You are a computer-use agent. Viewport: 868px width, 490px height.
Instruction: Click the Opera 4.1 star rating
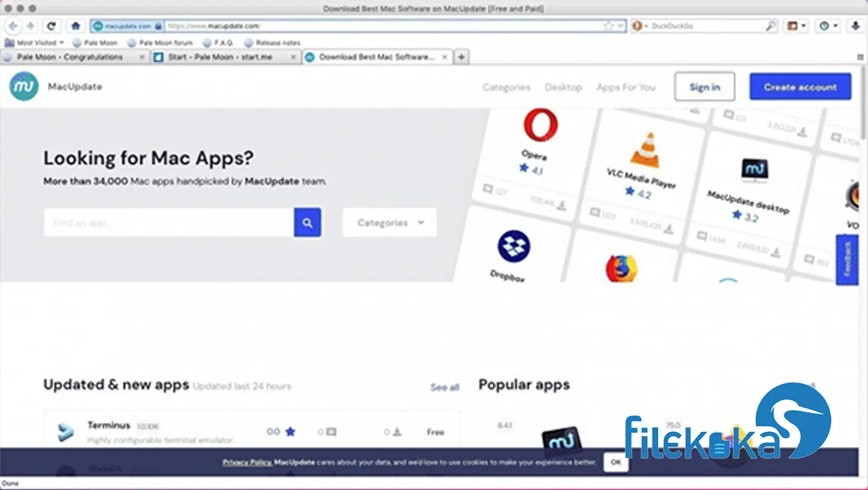pyautogui.click(x=524, y=168)
